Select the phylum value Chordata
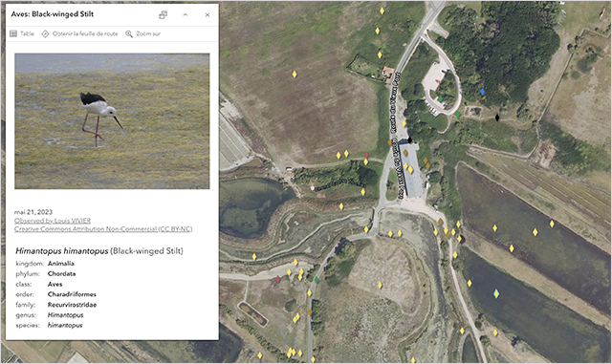The height and width of the screenshot is (364, 612). pos(61,273)
